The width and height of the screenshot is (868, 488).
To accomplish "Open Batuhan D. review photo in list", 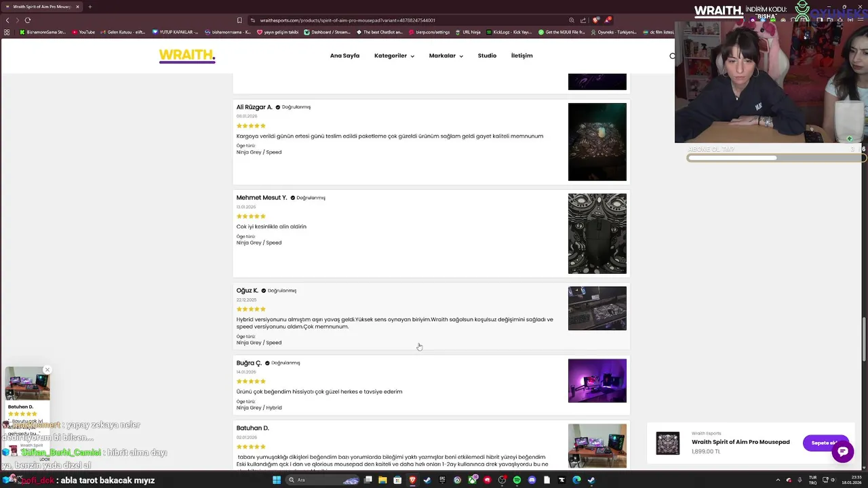I will pyautogui.click(x=597, y=446).
